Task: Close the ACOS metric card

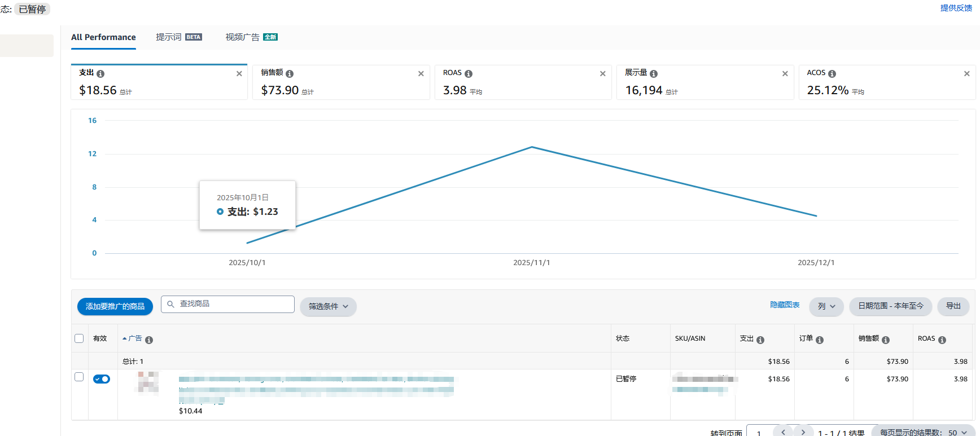Action: (x=966, y=74)
